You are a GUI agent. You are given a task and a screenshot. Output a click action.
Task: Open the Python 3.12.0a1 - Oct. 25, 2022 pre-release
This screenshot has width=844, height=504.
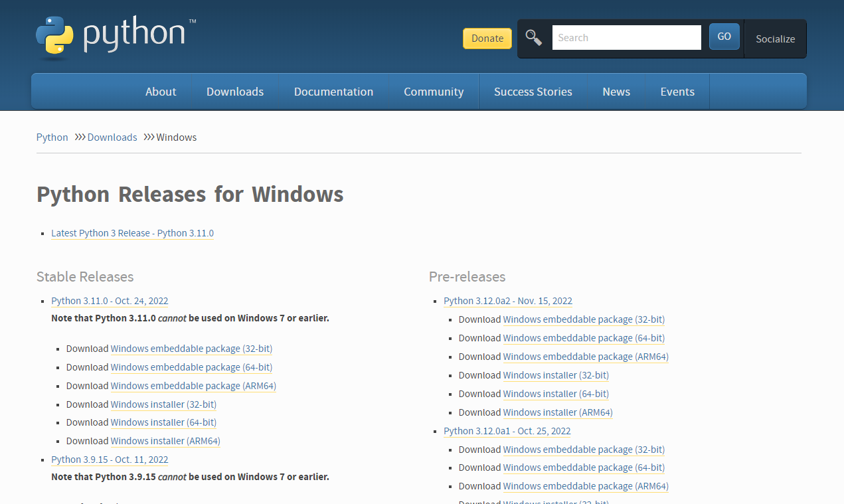(507, 431)
